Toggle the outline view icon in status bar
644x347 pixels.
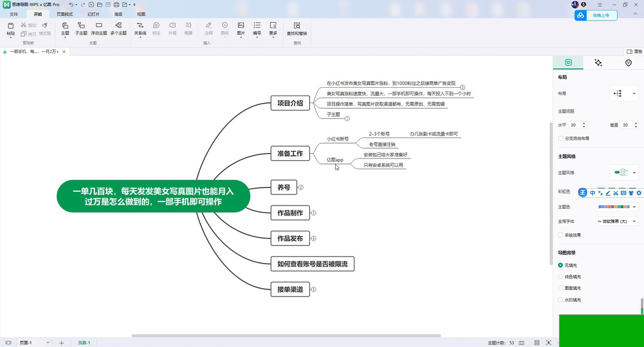click(522, 343)
